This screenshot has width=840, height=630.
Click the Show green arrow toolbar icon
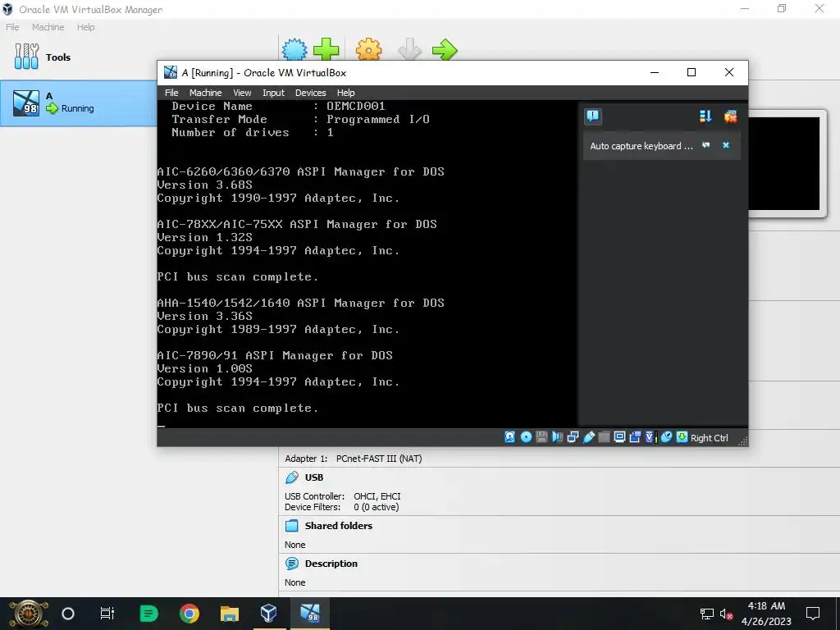coord(445,50)
